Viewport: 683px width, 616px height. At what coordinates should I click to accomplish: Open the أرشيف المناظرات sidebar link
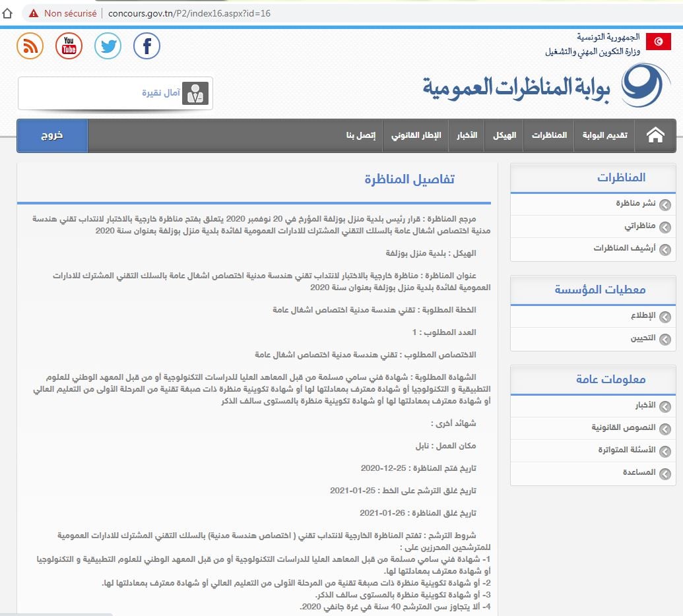[624, 248]
